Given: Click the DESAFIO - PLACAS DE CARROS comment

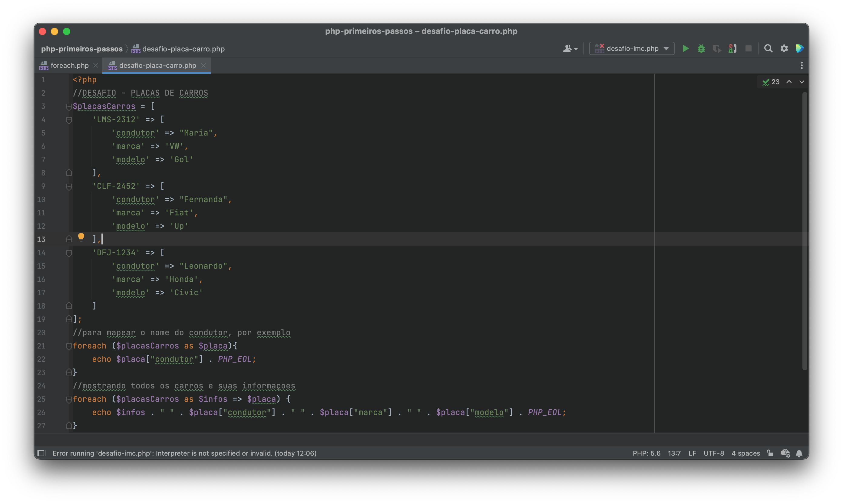Looking at the screenshot, I should (140, 93).
